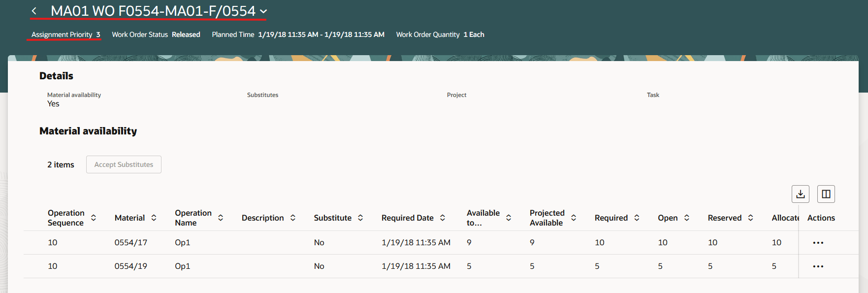
Task: Click Available to value 9
Action: (x=469, y=242)
